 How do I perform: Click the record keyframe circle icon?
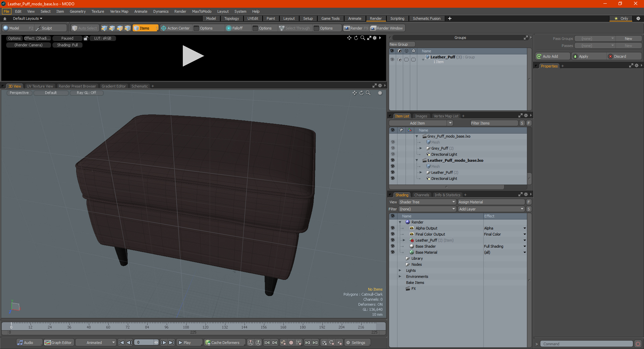(x=291, y=343)
